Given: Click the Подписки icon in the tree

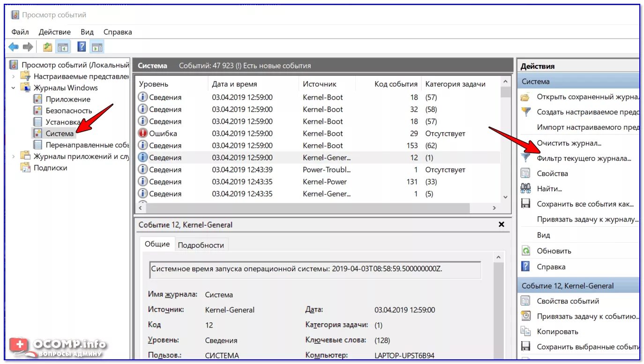Looking at the screenshot, I should [25, 168].
